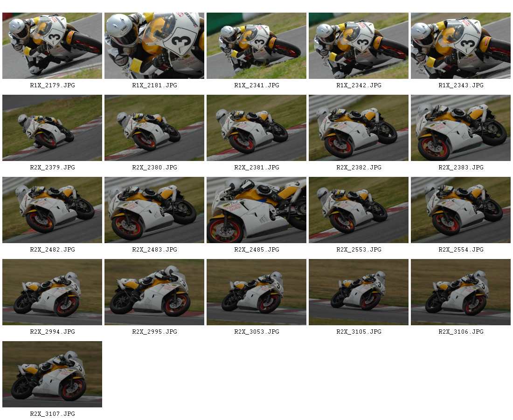The height and width of the screenshot is (420, 513).
Task: Open the R2X_2994.JPG photo
Action: tap(52, 292)
